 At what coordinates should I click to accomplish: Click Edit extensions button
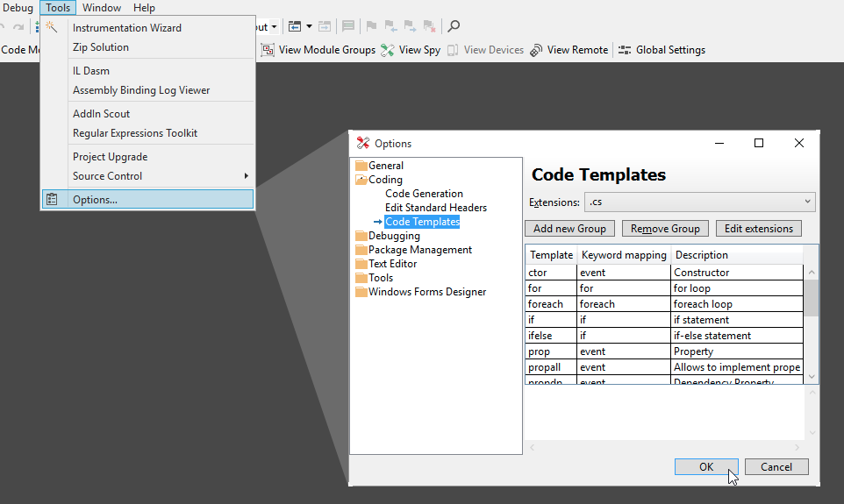(x=758, y=229)
